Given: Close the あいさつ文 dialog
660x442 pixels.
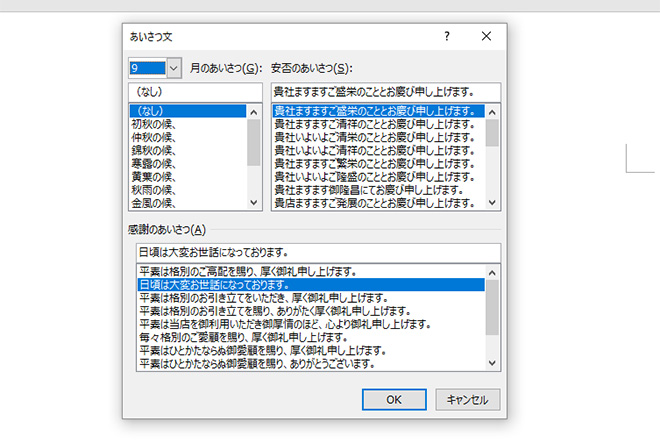Looking at the screenshot, I should (486, 36).
